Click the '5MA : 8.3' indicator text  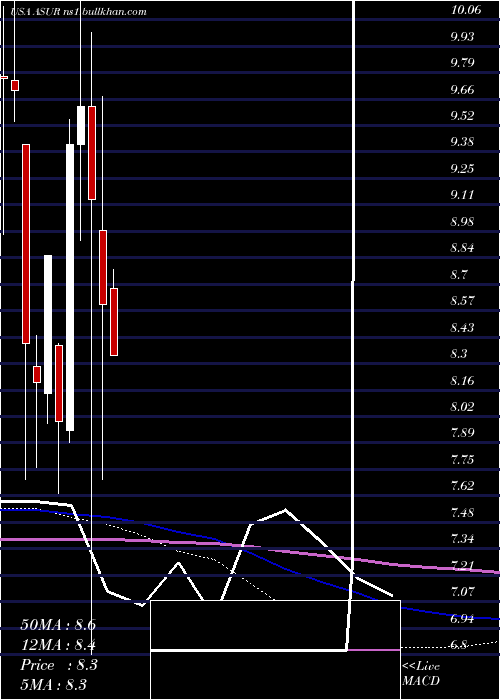coord(53,684)
